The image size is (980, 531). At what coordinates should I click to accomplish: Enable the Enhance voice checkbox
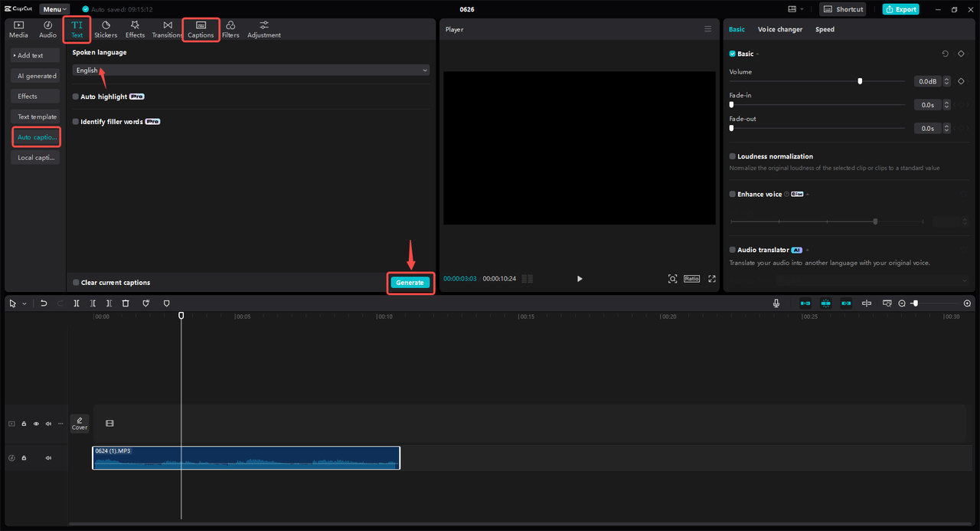733,195
